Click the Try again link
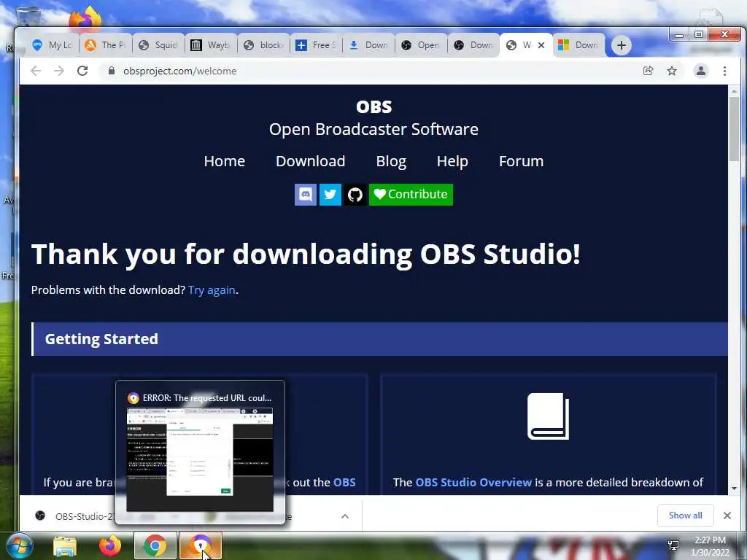Screen dimensions: 747x560 point(212,290)
